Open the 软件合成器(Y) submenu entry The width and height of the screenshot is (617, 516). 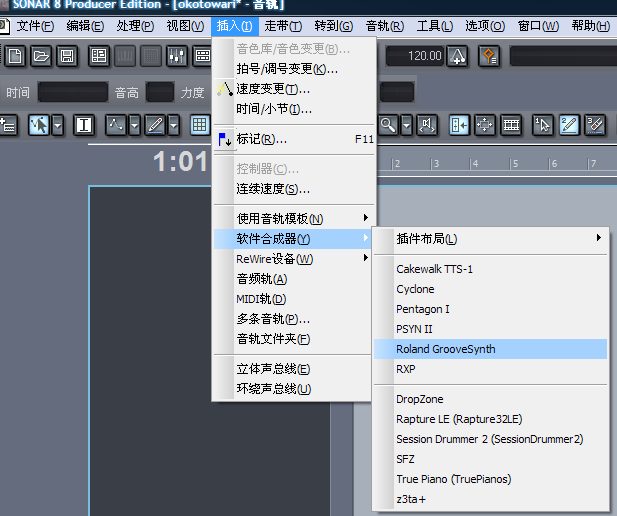pyautogui.click(x=292, y=239)
